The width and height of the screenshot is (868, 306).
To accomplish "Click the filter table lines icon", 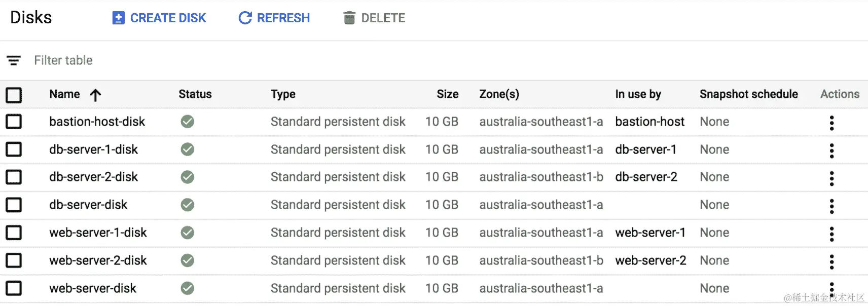I will click(14, 61).
